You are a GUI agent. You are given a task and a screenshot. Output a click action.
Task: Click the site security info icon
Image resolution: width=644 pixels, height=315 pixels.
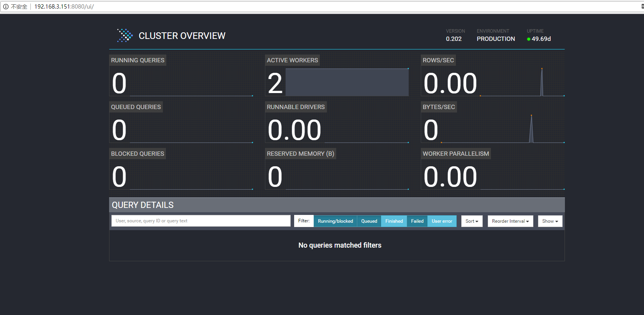pos(6,7)
